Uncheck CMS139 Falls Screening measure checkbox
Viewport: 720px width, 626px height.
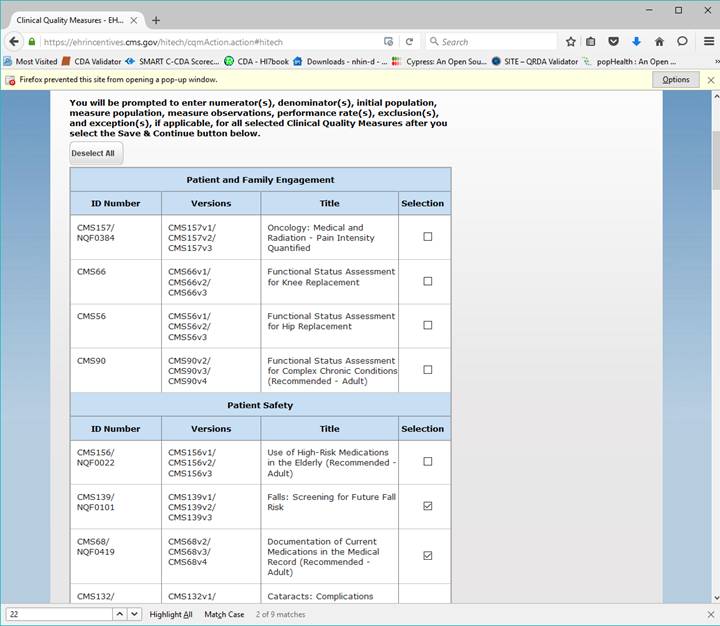point(428,506)
